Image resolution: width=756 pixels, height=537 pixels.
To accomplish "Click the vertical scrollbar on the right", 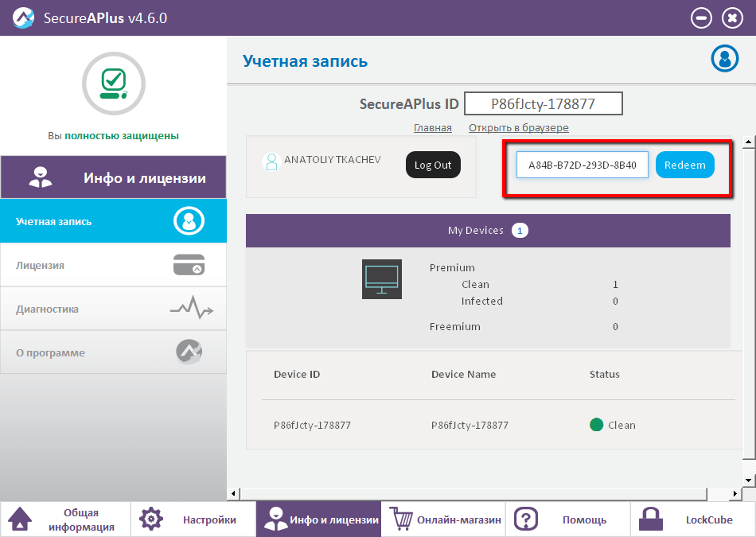I will pyautogui.click(x=746, y=310).
